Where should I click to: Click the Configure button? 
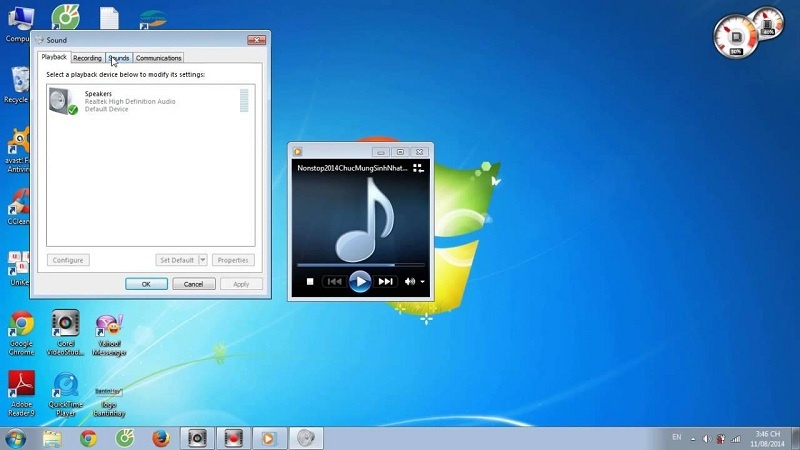[x=68, y=260]
